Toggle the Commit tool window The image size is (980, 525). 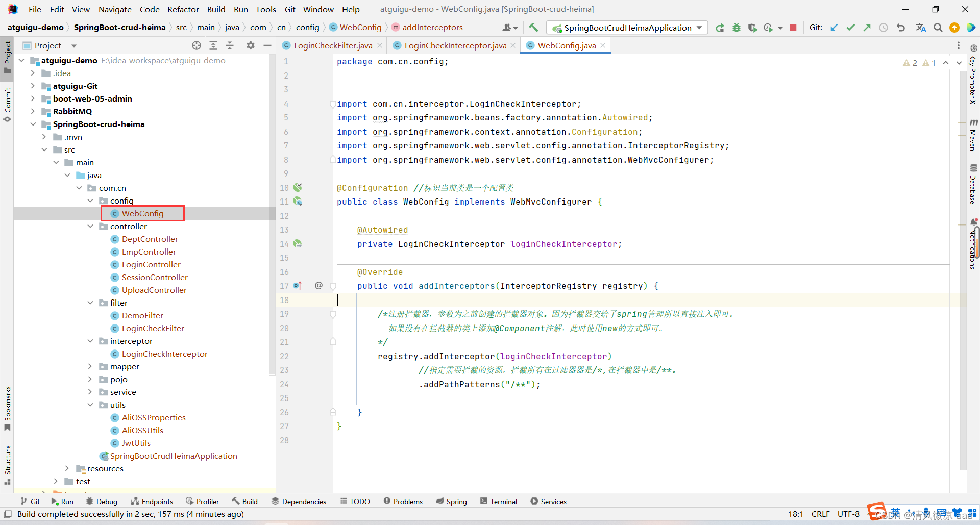[x=7, y=105]
